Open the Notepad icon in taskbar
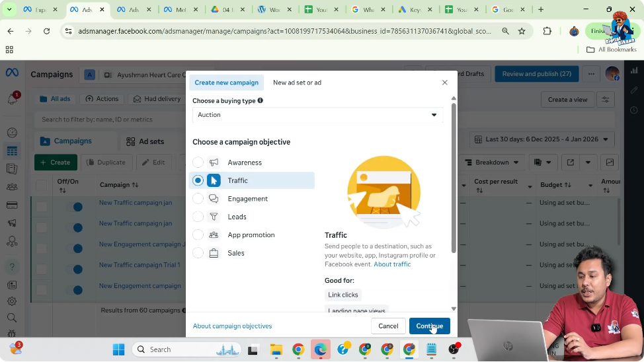644x362 pixels. pyautogui.click(x=431, y=349)
